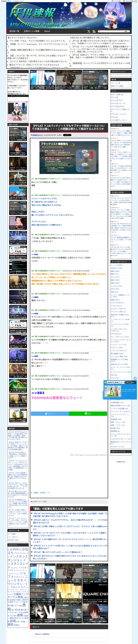Expand the ジョブ (5754) [+] category
Screen dimensions: 138x644
click(x=117, y=303)
